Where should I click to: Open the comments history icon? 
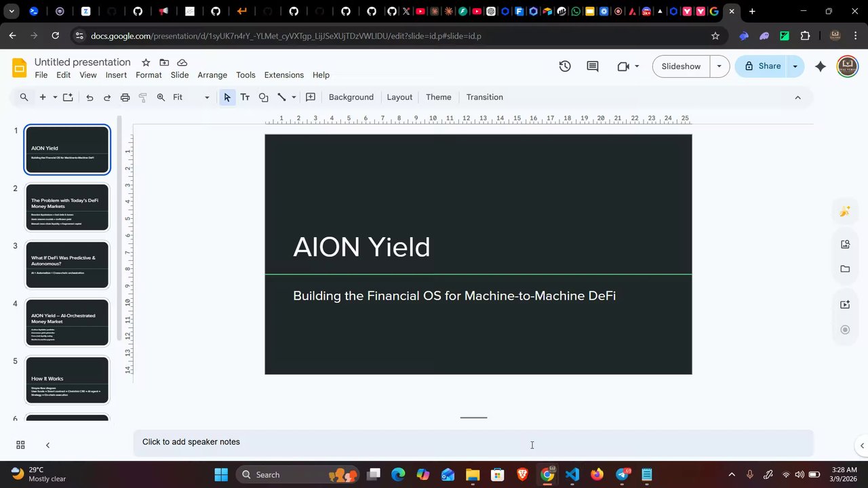coord(593,66)
